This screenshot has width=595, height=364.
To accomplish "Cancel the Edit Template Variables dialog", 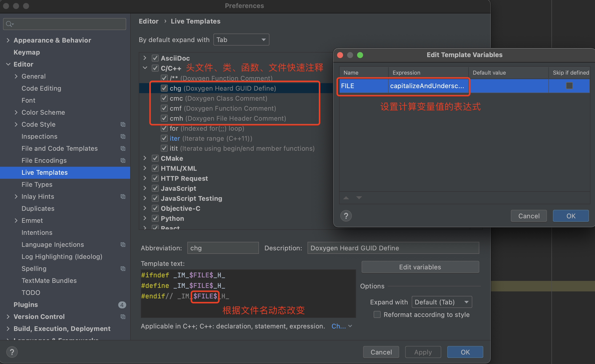I will point(529,216).
